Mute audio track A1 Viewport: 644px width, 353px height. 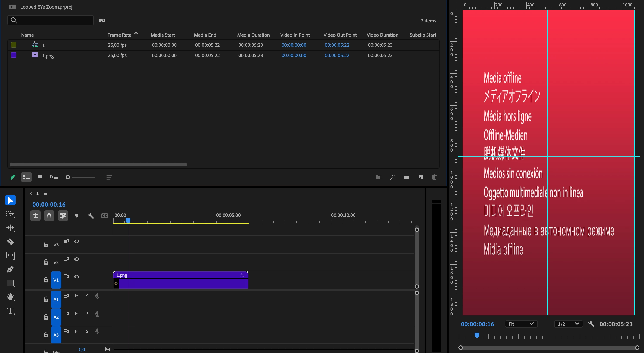77,296
